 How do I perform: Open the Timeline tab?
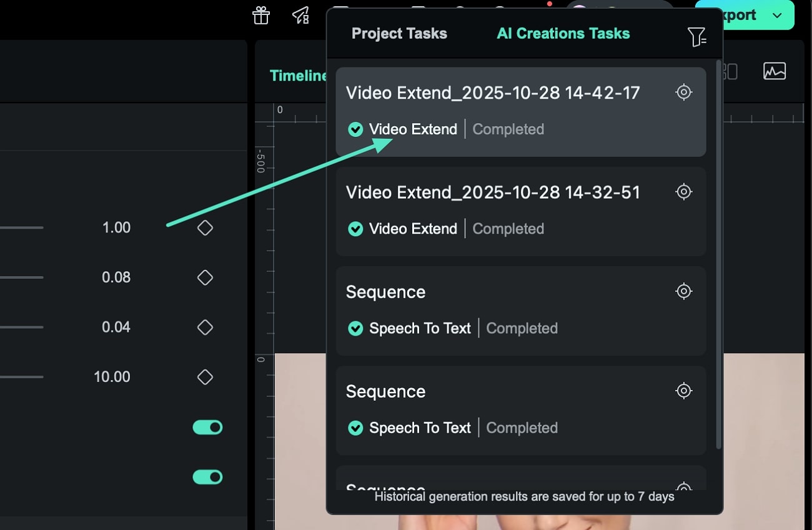(x=299, y=76)
